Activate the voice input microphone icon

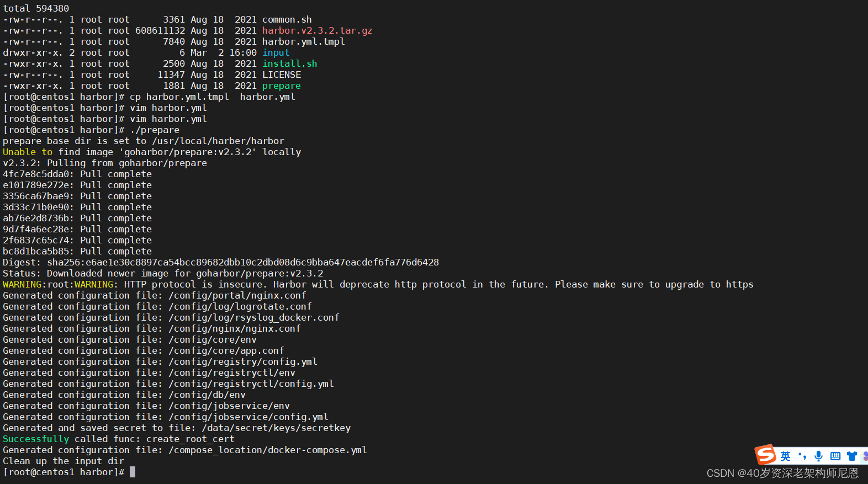click(x=818, y=456)
